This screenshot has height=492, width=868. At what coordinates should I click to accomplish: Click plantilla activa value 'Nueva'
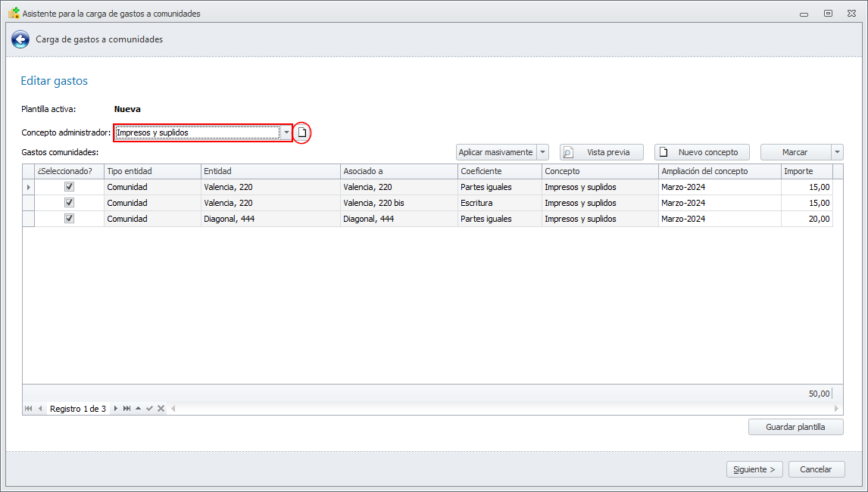coord(127,109)
